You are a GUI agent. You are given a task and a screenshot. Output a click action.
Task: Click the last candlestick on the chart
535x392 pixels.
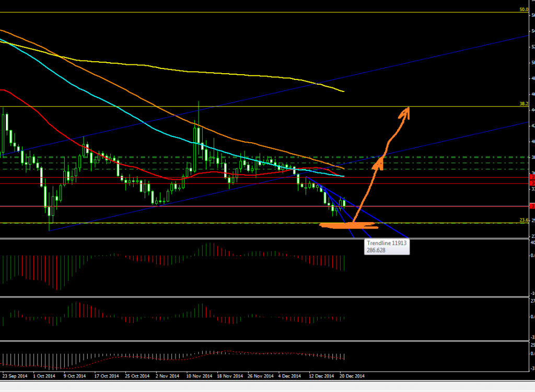pos(344,203)
